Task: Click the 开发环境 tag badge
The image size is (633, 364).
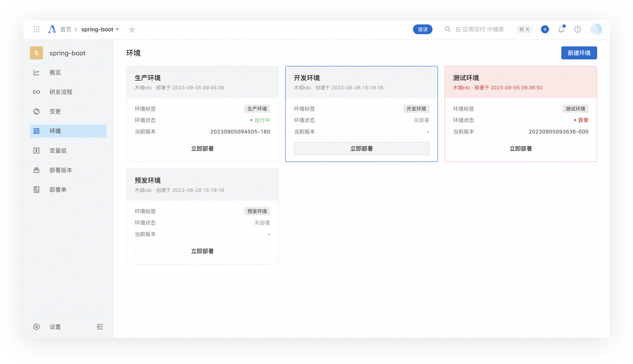Action: pos(416,108)
